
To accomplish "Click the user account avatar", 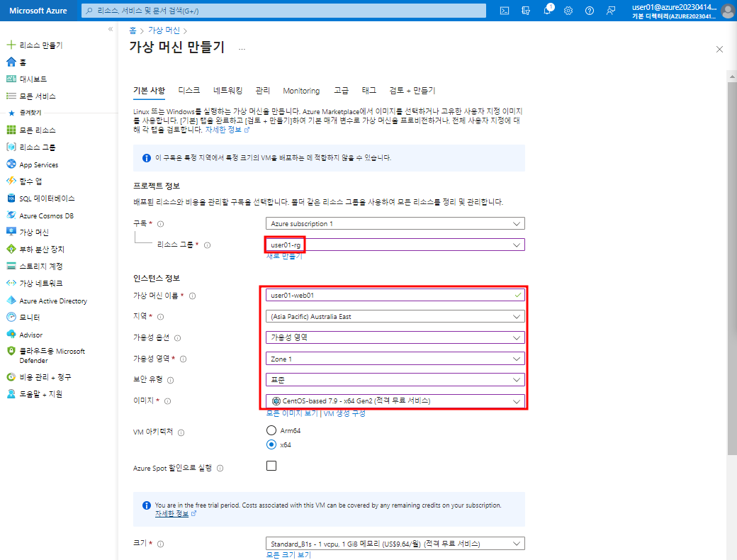I will coord(728,11).
